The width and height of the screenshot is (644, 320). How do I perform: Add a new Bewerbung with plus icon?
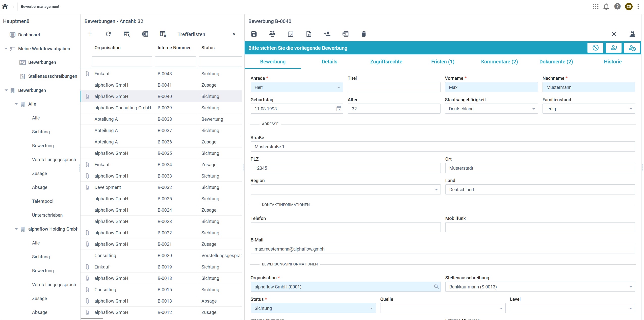90,34
